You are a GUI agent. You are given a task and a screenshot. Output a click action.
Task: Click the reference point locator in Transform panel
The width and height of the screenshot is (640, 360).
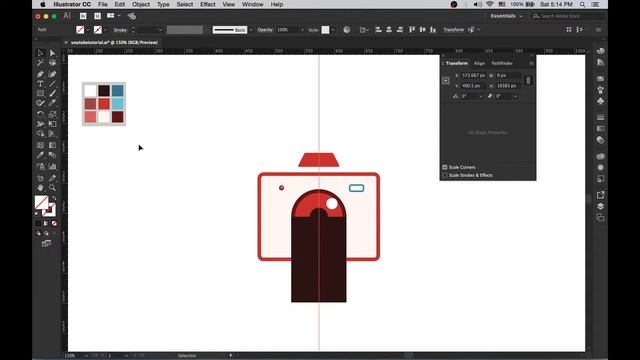446,81
